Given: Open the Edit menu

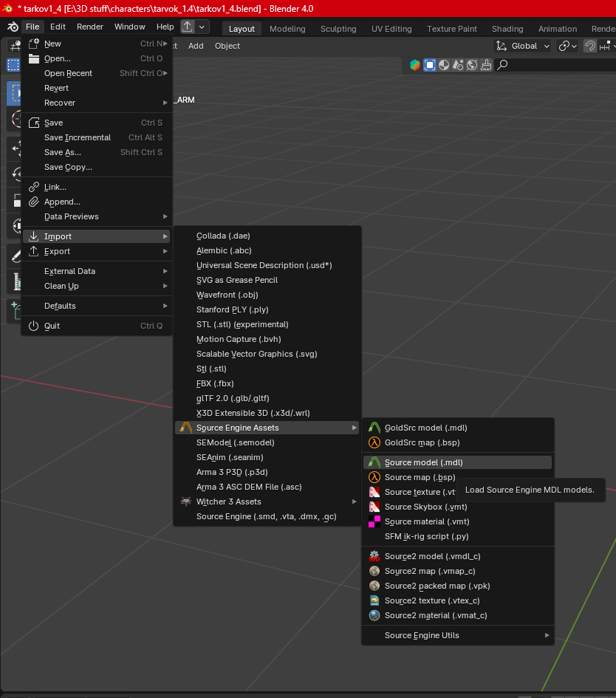Looking at the screenshot, I should (58, 27).
